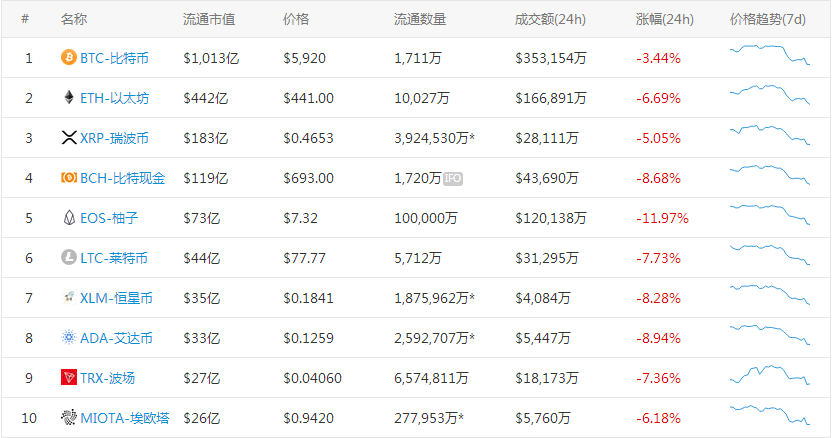Click the ADA Cardano dotted icon

pyautogui.click(x=69, y=338)
